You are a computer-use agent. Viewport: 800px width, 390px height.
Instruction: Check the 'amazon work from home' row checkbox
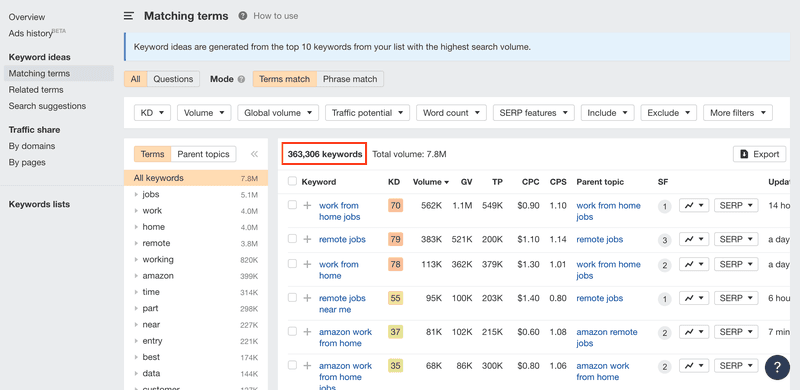[x=292, y=331]
